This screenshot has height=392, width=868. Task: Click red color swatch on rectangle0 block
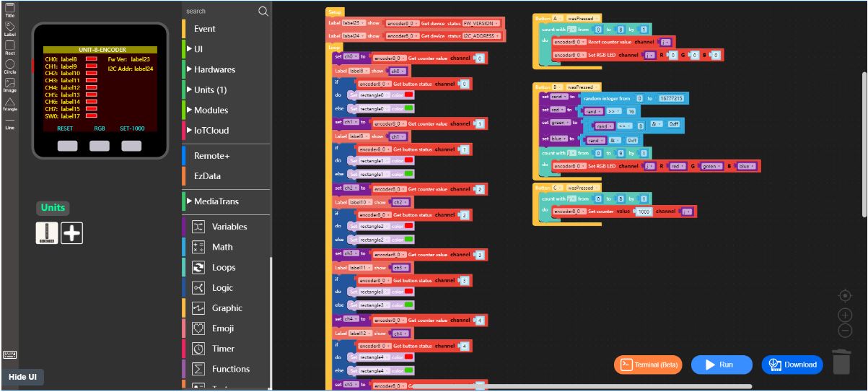pyautogui.click(x=408, y=95)
